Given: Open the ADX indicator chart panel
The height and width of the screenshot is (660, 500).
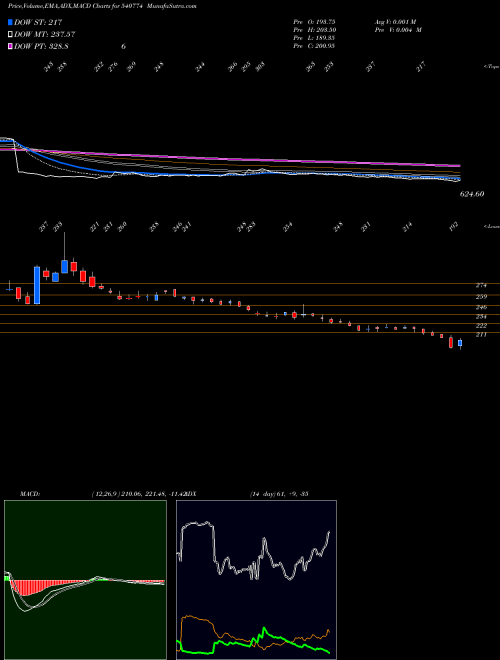Looking at the screenshot, I should (256, 580).
